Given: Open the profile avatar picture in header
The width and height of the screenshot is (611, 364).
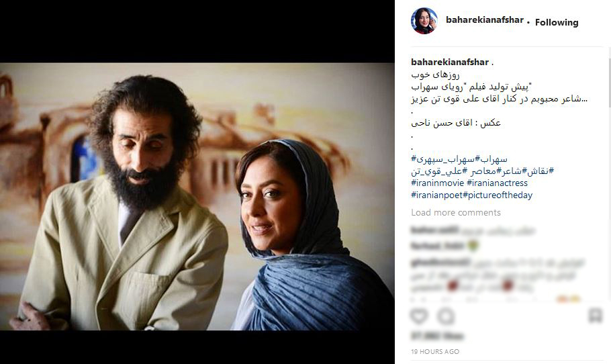Looking at the screenshot, I should pos(424,21).
